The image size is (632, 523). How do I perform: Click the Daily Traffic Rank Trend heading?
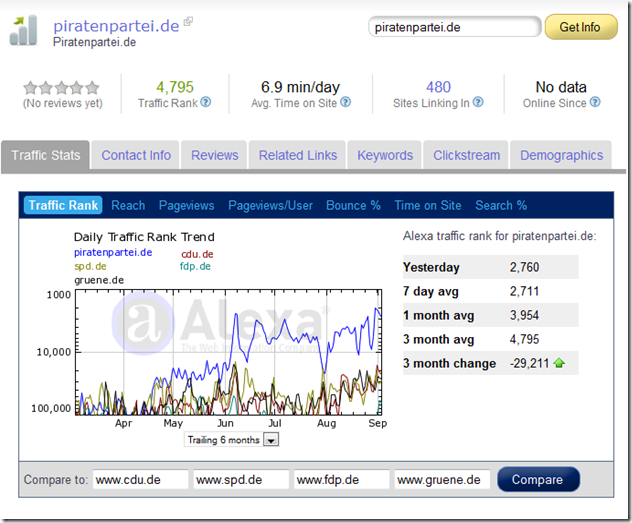(144, 237)
